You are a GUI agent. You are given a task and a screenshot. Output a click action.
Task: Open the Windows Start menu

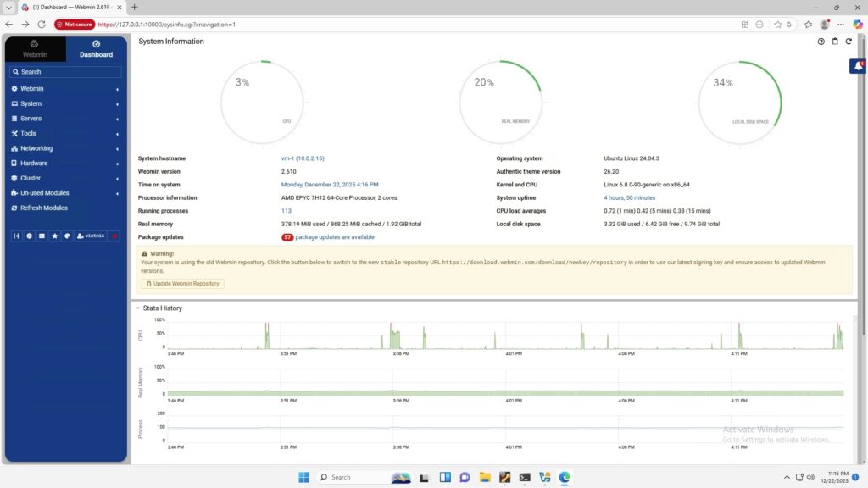(x=304, y=477)
